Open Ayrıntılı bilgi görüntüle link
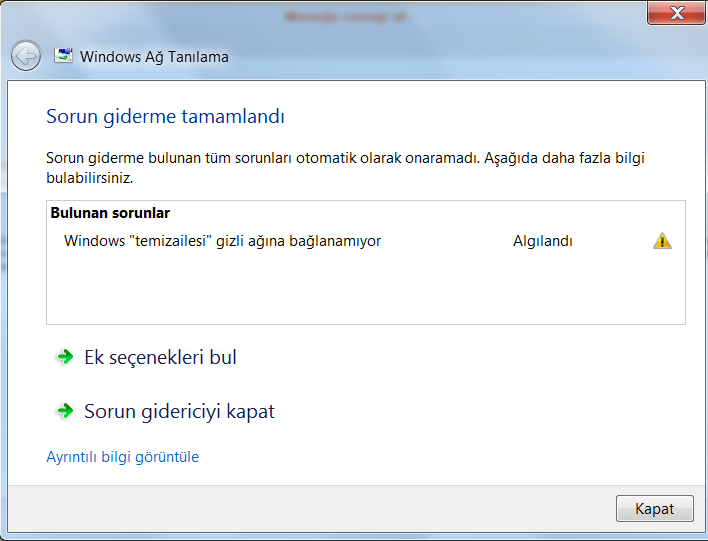708x541 pixels. pos(122,457)
